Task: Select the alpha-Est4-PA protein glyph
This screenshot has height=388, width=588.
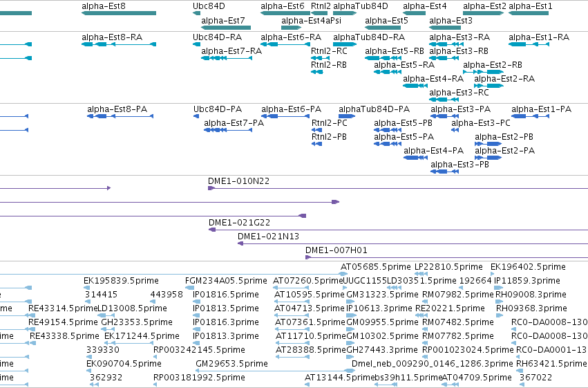Action: point(415,158)
